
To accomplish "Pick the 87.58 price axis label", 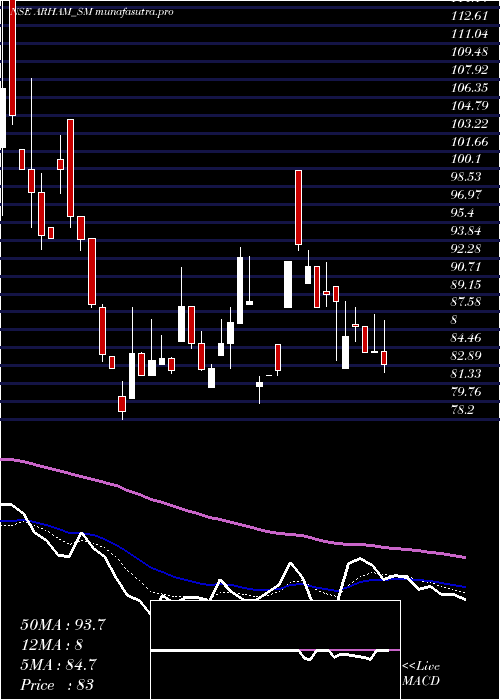I will tap(466, 302).
